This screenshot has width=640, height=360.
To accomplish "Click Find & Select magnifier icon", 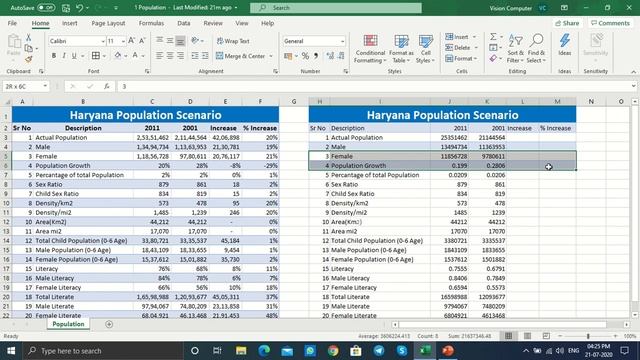I will [x=536, y=49].
